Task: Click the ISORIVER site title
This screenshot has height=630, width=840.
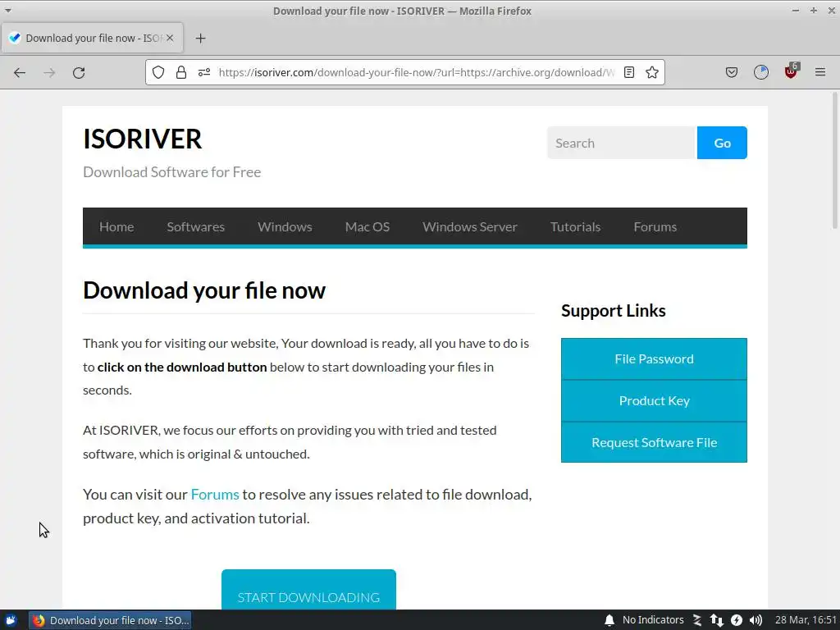Action: (x=143, y=139)
